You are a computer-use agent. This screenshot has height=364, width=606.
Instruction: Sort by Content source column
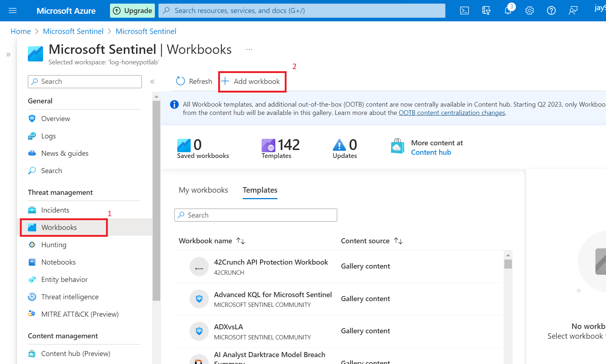pos(372,241)
